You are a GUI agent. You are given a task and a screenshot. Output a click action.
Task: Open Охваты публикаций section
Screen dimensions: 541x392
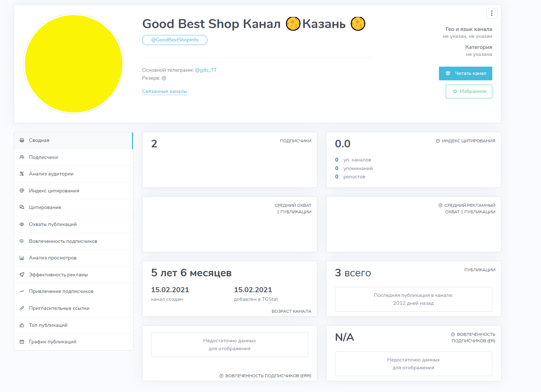[x=74, y=224]
